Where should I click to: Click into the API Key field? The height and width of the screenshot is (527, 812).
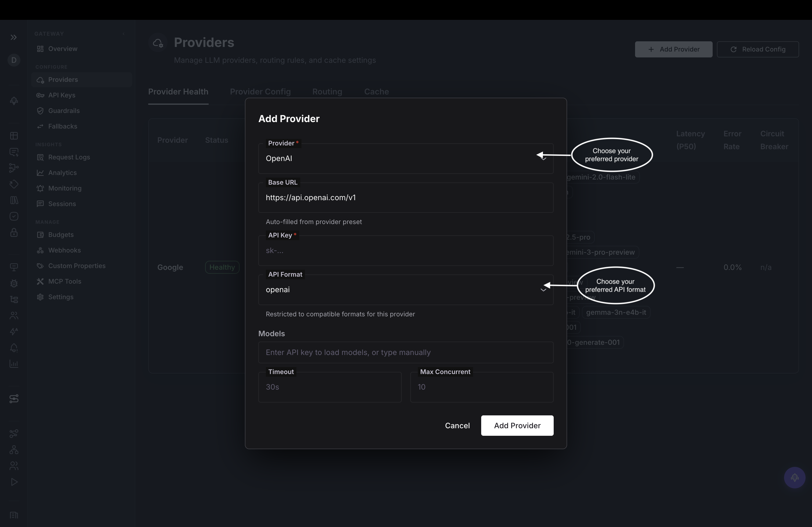pos(406,251)
